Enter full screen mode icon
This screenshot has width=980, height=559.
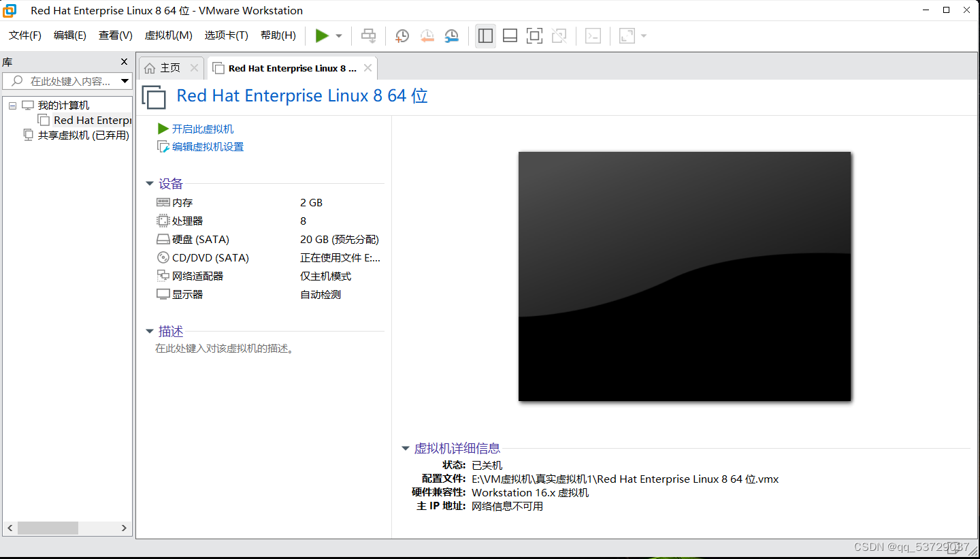pyautogui.click(x=535, y=35)
